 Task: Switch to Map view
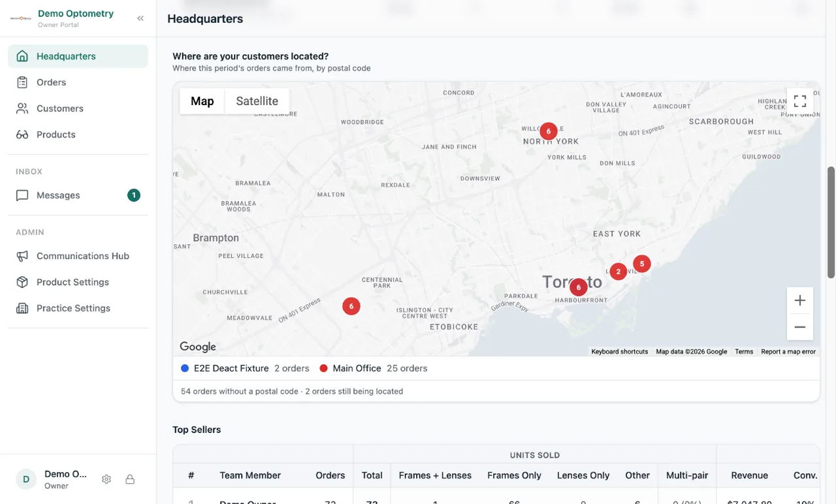pyautogui.click(x=202, y=101)
